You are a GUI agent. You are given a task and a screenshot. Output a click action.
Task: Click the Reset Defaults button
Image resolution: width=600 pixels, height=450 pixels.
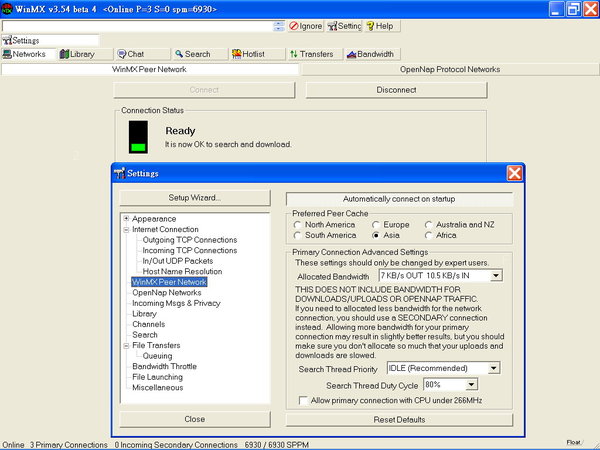(399, 419)
